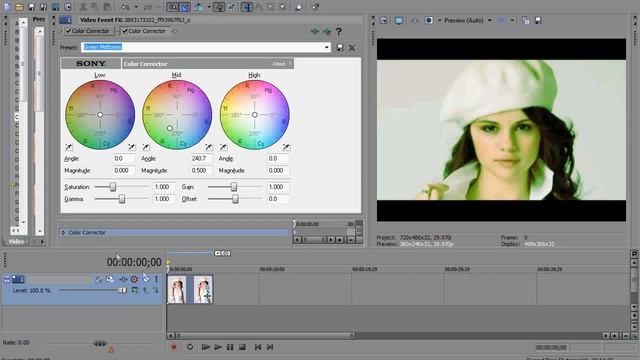The height and width of the screenshot is (360, 640).
Task: Click the Mid color wheel point
Action: click(170, 128)
